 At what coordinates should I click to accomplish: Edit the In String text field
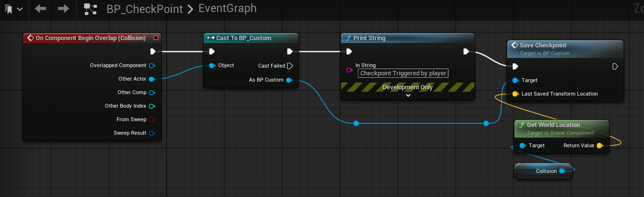[403, 73]
